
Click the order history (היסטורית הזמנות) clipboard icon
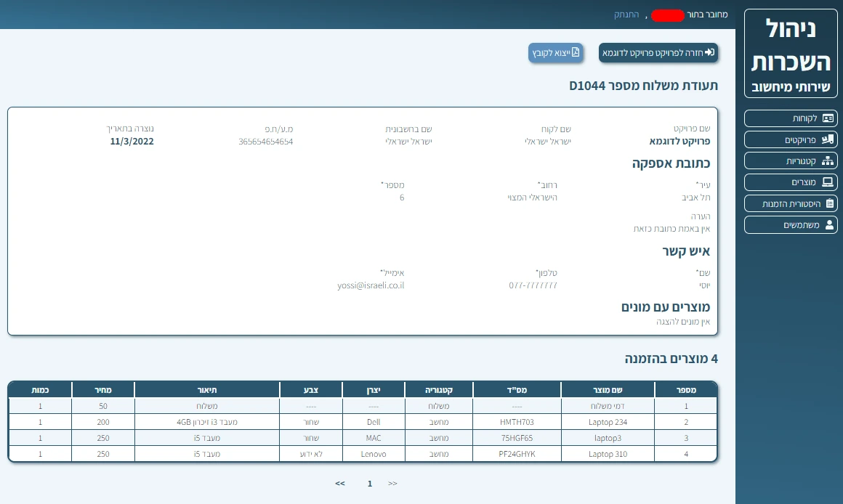(828, 204)
